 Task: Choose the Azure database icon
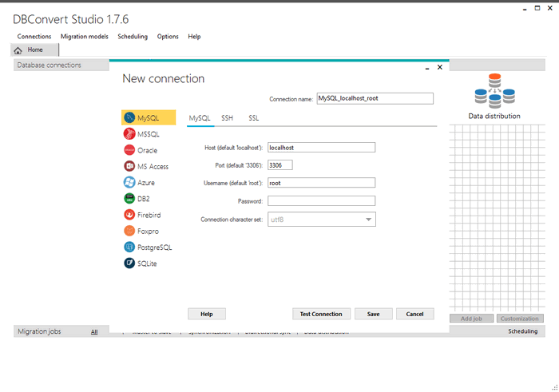coord(129,183)
